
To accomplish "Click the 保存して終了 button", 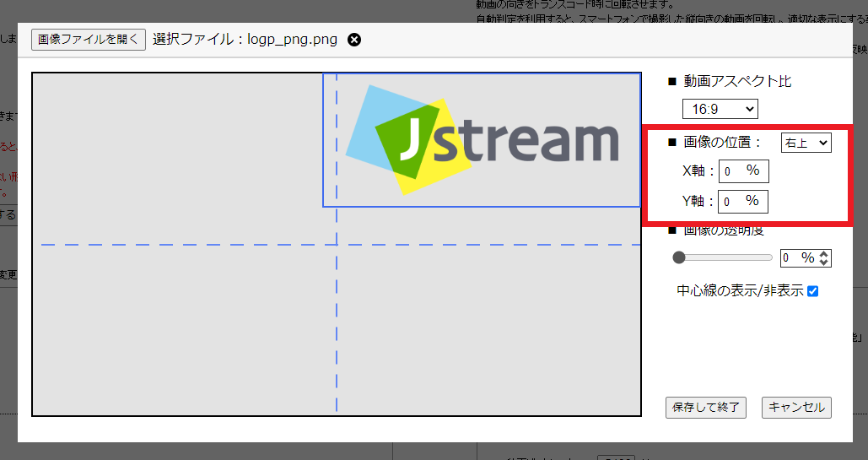I will click(706, 408).
